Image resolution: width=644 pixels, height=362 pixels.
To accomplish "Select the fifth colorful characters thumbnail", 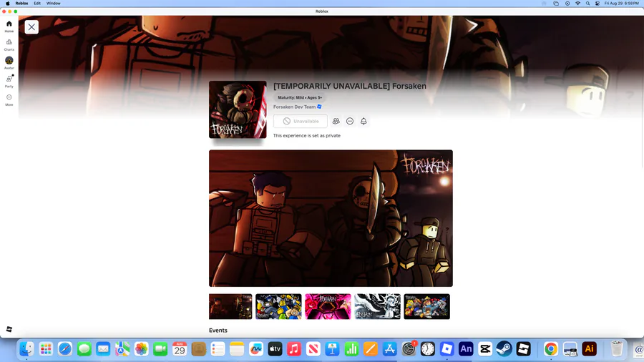I will click(x=426, y=306).
